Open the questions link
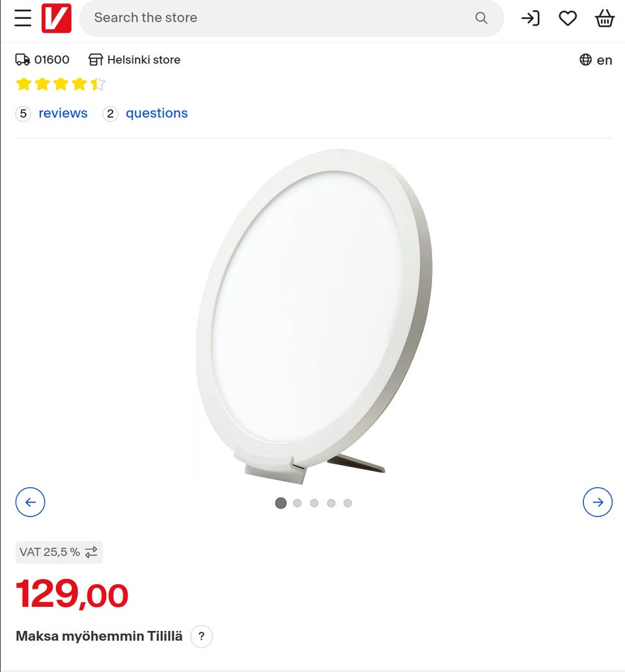 click(x=156, y=113)
